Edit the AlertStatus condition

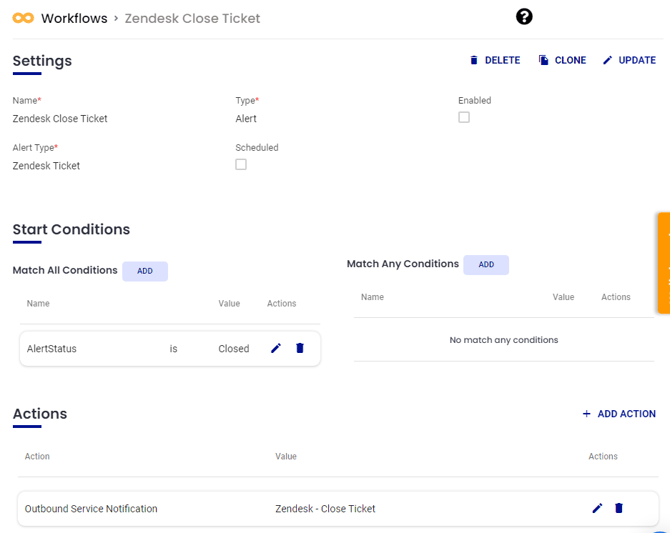(276, 348)
